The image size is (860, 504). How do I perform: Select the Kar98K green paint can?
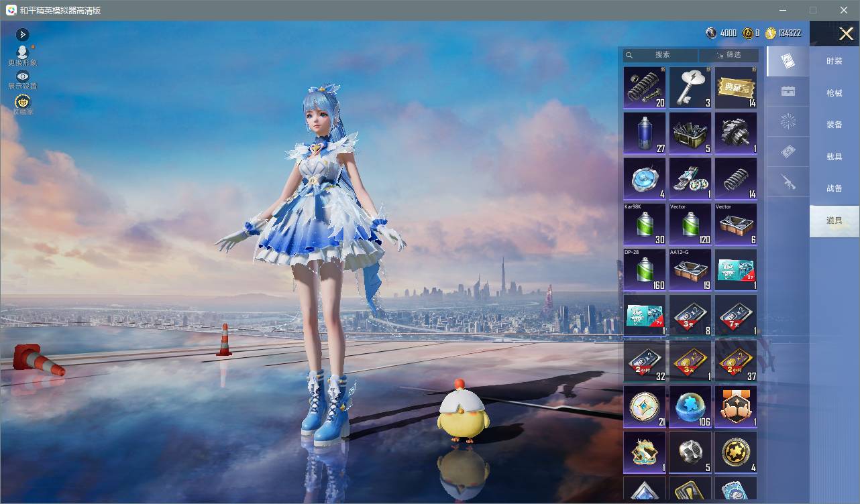(x=645, y=224)
